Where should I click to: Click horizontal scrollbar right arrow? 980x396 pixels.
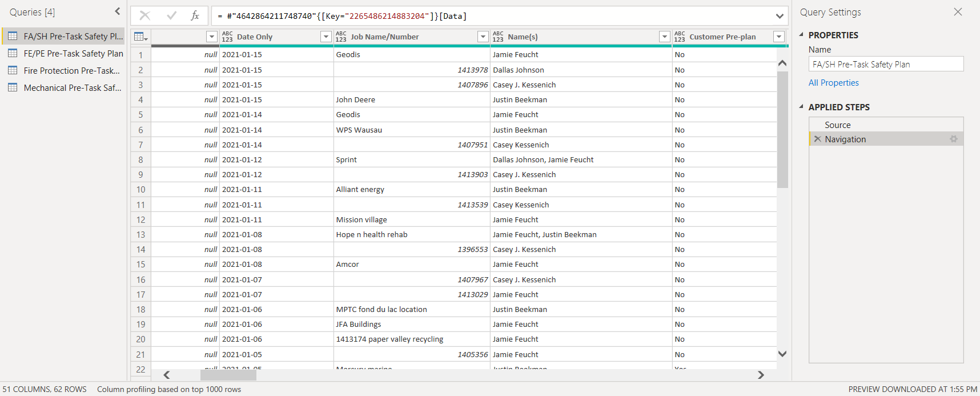coord(761,375)
